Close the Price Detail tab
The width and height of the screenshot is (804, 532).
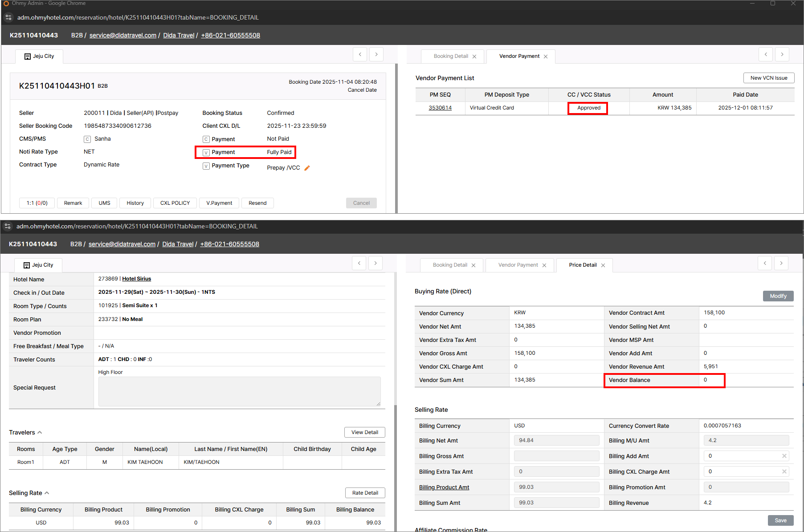pos(603,265)
